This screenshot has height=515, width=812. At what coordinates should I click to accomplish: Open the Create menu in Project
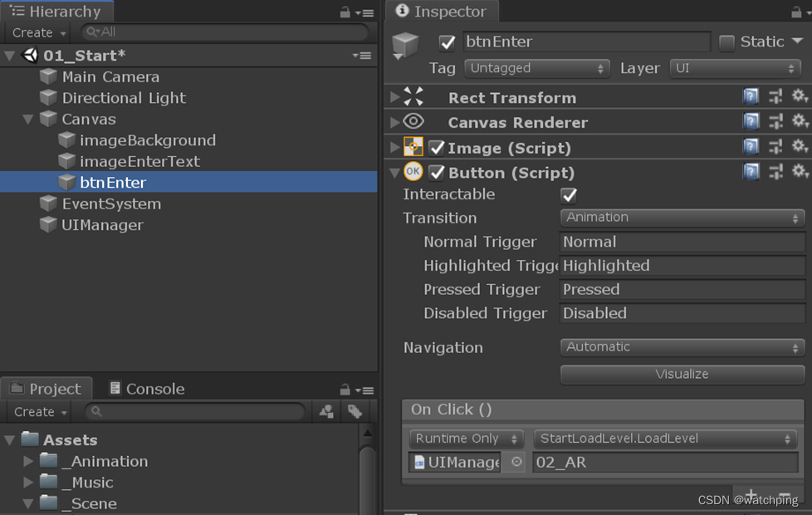click(x=41, y=412)
